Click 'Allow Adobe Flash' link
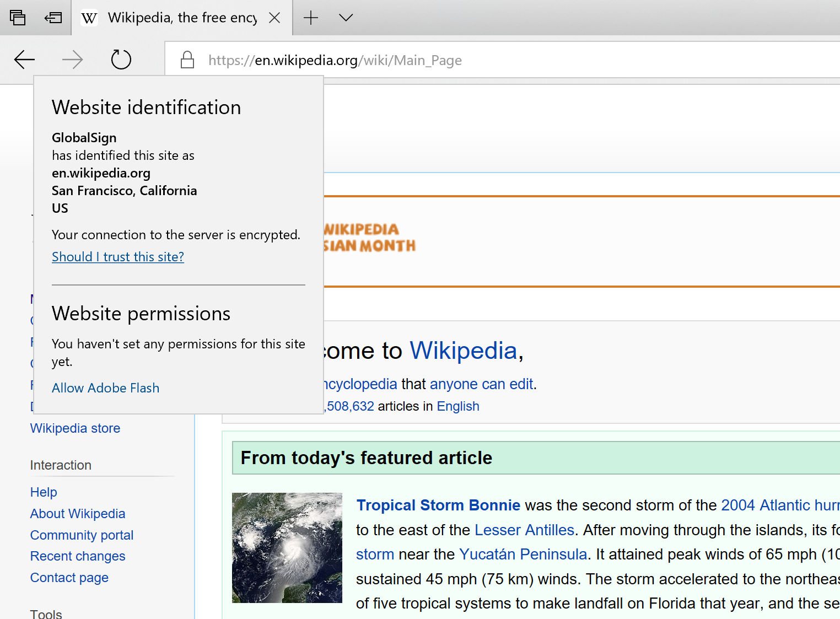Viewport: 840px width, 619px height. pyautogui.click(x=105, y=388)
